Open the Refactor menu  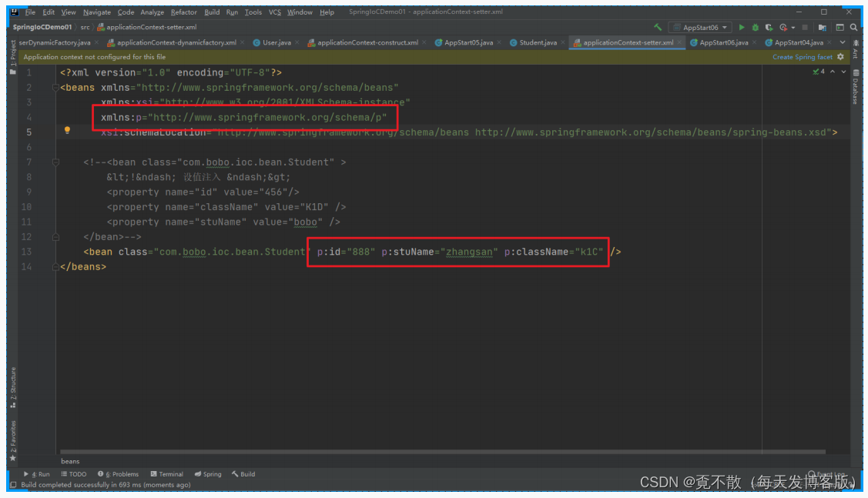click(183, 12)
